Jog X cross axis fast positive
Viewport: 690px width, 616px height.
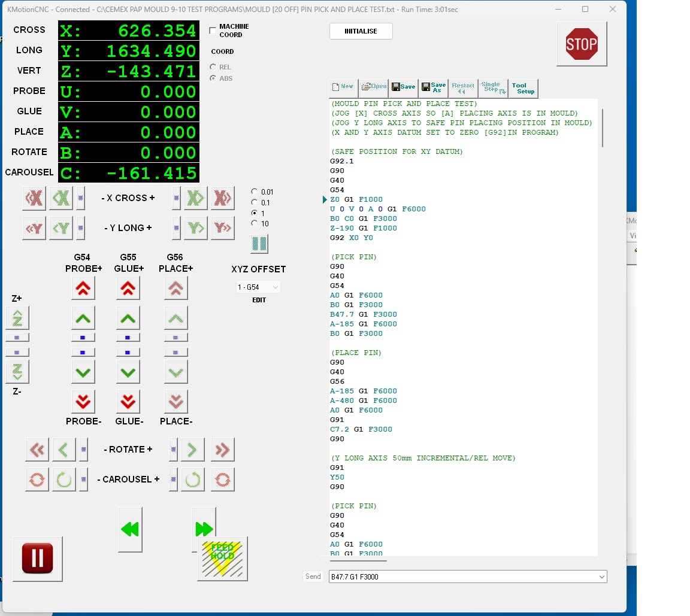(222, 198)
